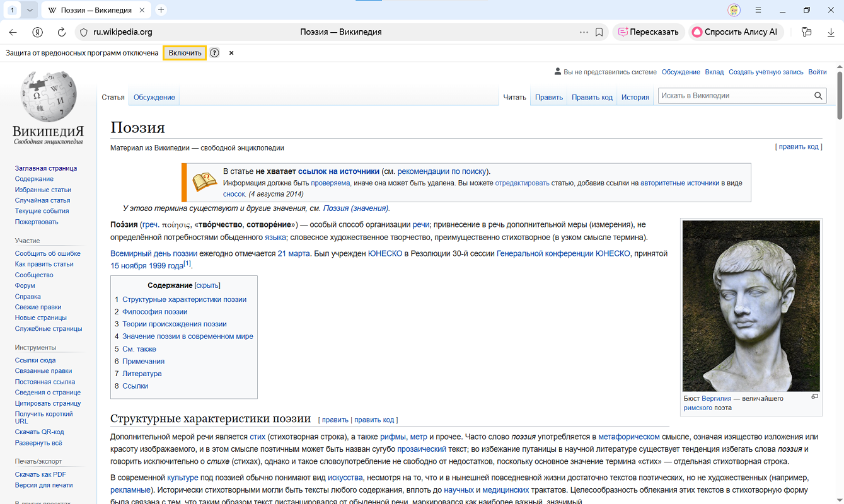This screenshot has width=844, height=504.
Task: Click the browser back arrow
Action: click(13, 32)
